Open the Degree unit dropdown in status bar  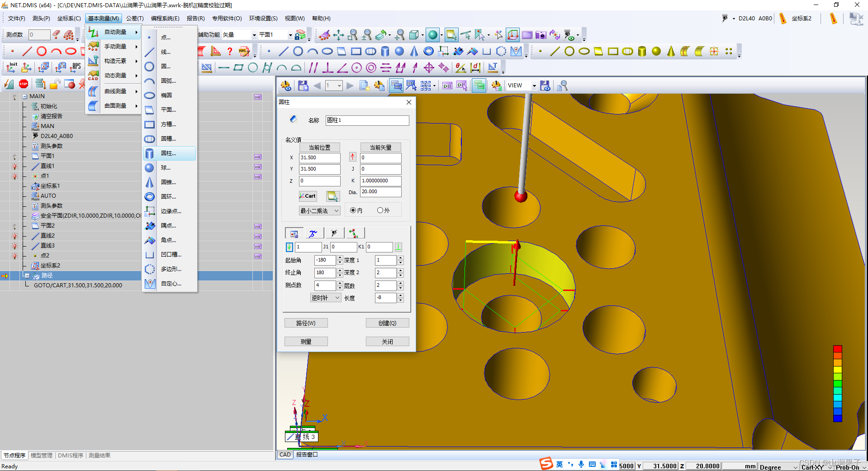tap(795, 467)
